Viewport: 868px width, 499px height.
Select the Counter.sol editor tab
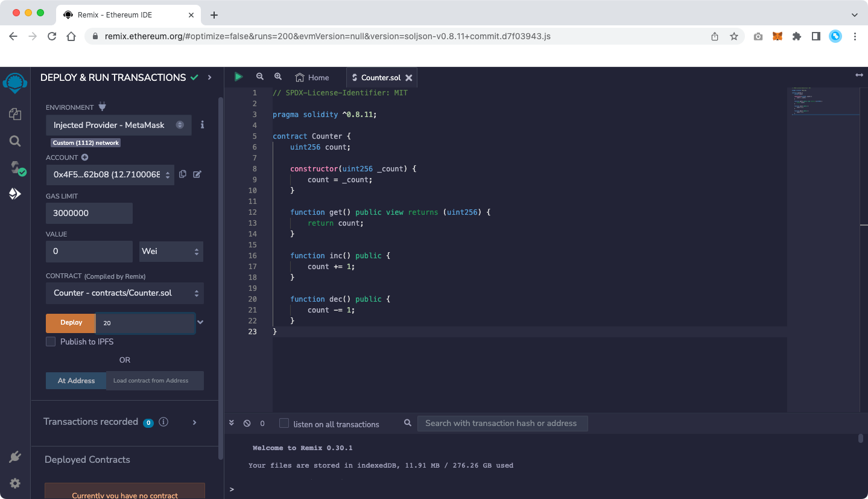tap(380, 77)
